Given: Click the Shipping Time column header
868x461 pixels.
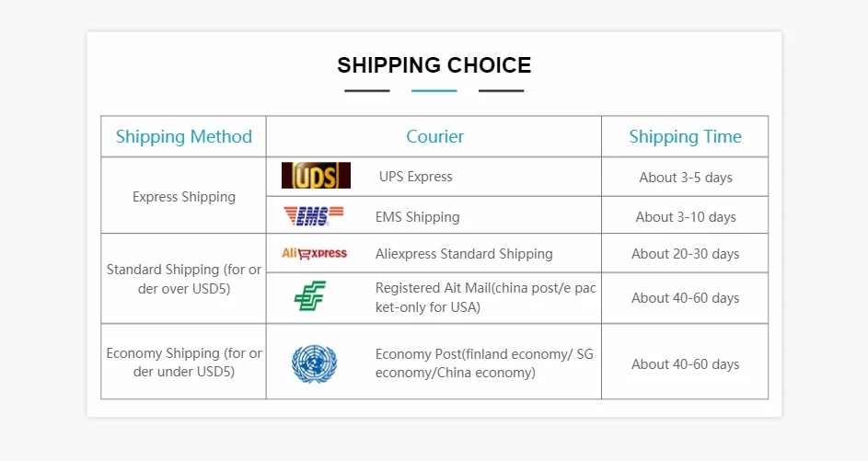Looking at the screenshot, I should (x=686, y=137).
